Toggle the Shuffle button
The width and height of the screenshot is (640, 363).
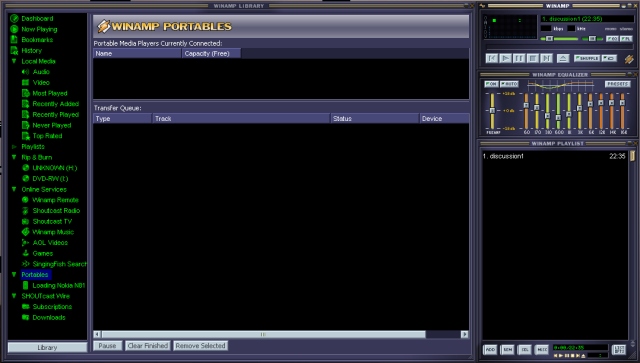click(x=587, y=58)
